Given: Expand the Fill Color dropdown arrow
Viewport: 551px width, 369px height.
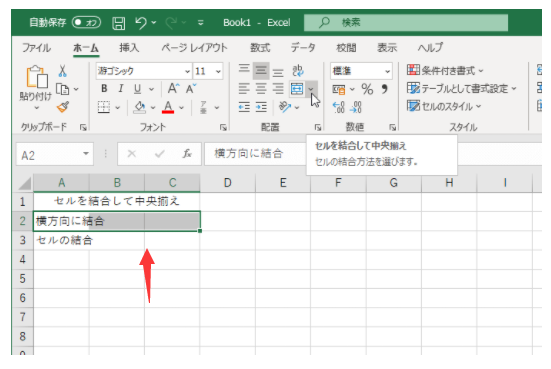Looking at the screenshot, I should pos(153,108).
